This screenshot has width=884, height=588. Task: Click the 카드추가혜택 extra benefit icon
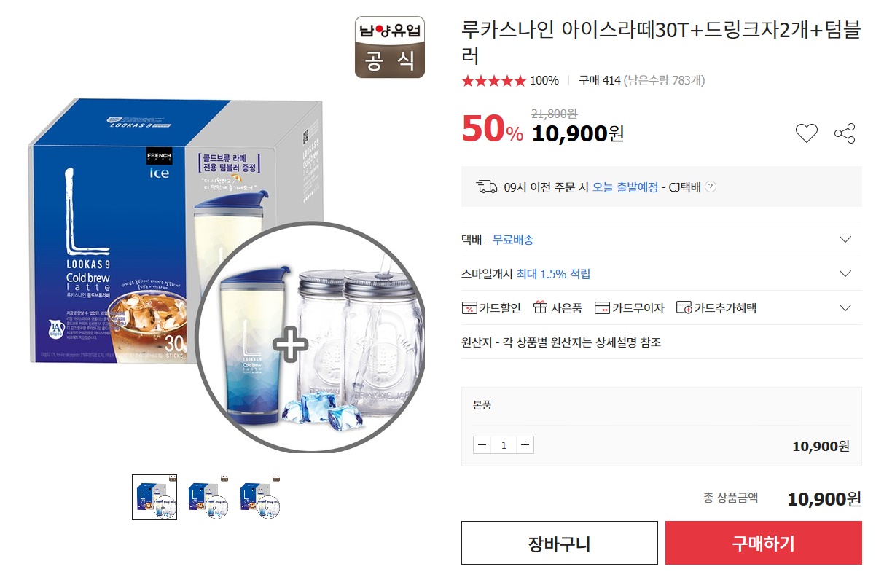tap(684, 308)
